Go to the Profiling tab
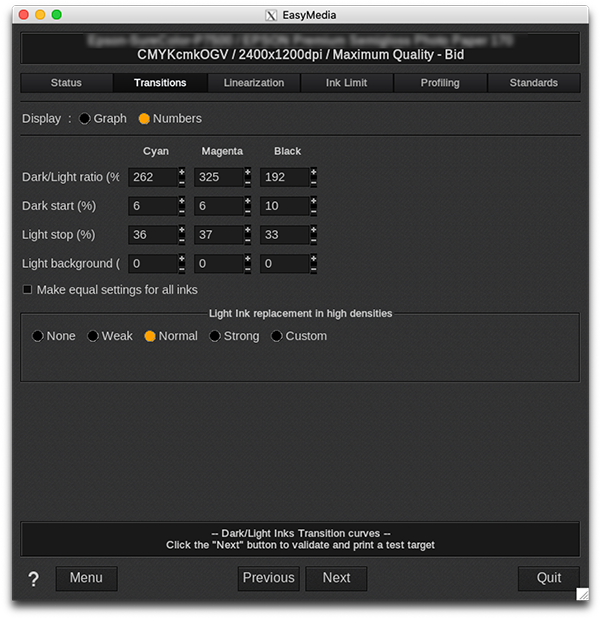600x618 pixels. pos(440,83)
